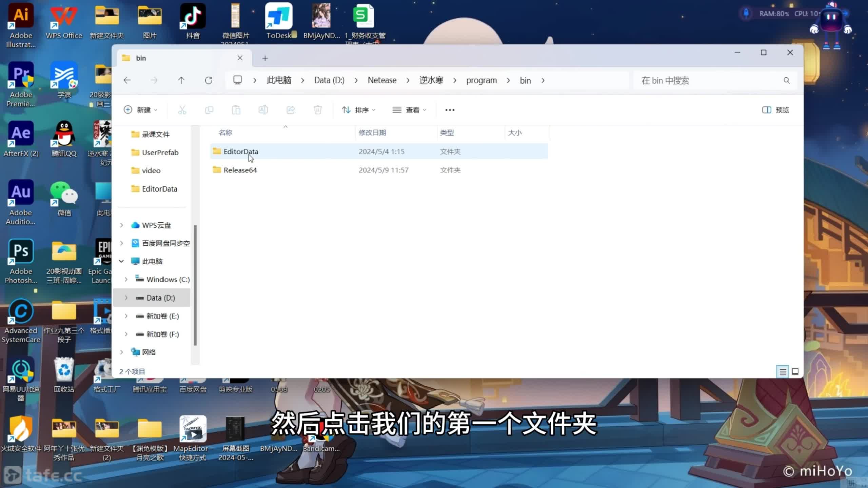868x488 pixels.
Task: Open 微信 WeChat desktop icon
Action: (x=64, y=199)
